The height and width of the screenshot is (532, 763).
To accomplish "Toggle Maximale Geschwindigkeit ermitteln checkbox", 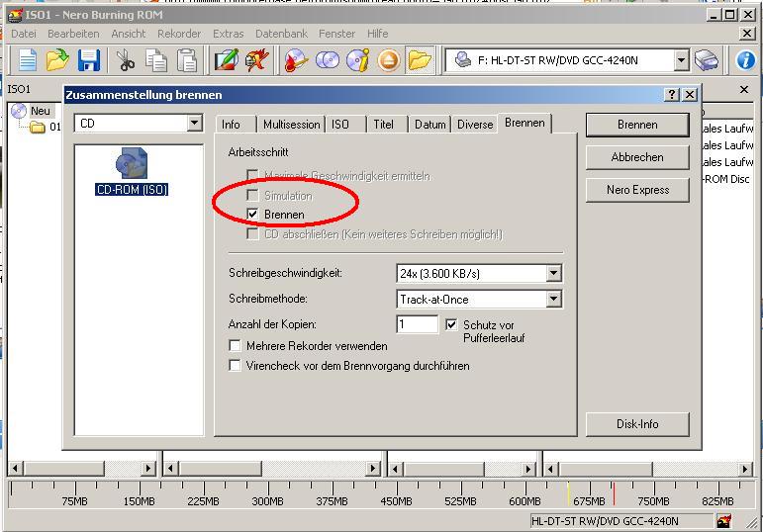I will point(252,175).
